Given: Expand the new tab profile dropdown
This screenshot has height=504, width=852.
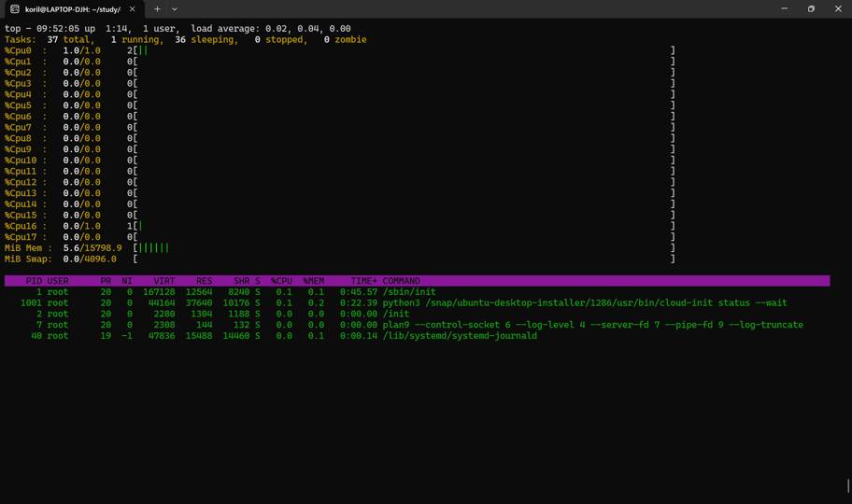Looking at the screenshot, I should (x=175, y=9).
